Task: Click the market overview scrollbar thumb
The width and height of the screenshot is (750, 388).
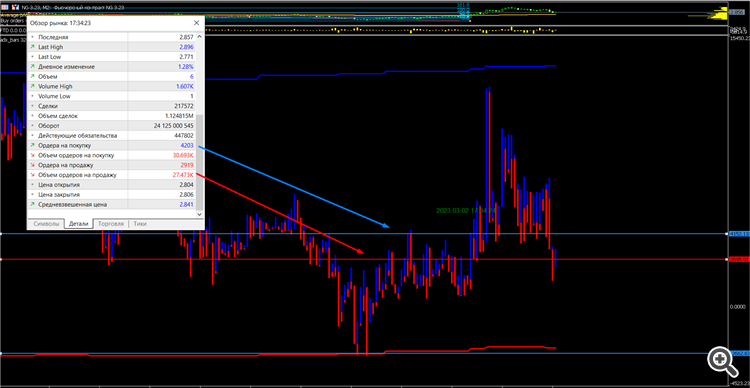Action: (200, 163)
